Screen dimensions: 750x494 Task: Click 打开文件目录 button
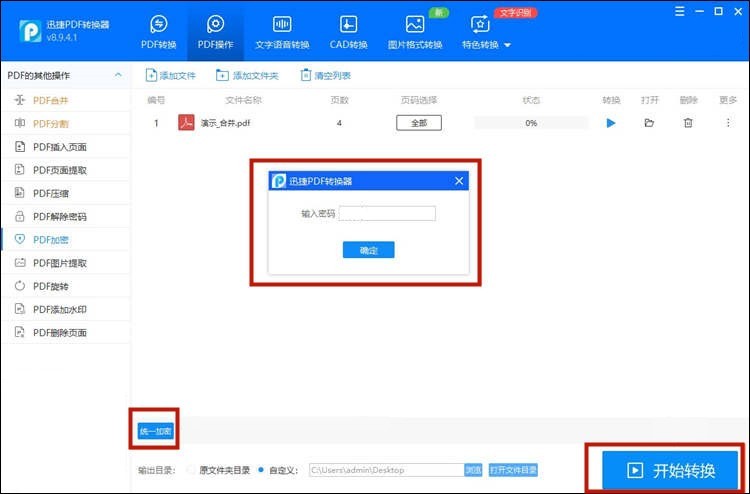pos(513,470)
